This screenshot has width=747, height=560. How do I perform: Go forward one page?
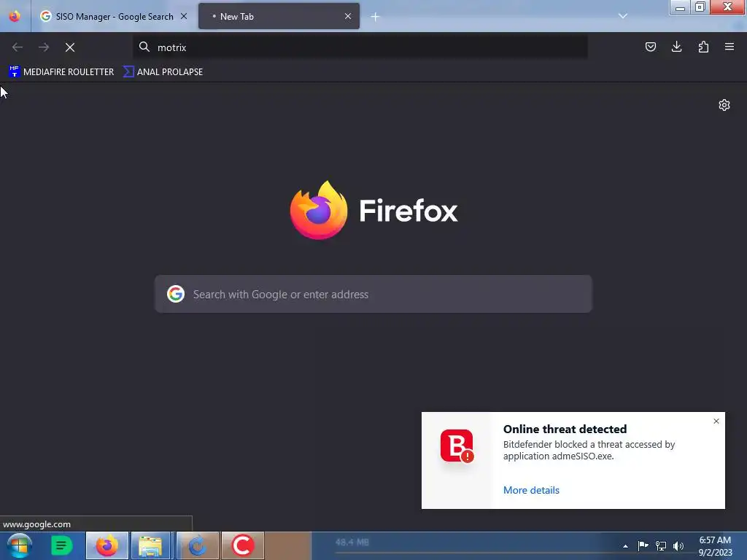pos(44,47)
